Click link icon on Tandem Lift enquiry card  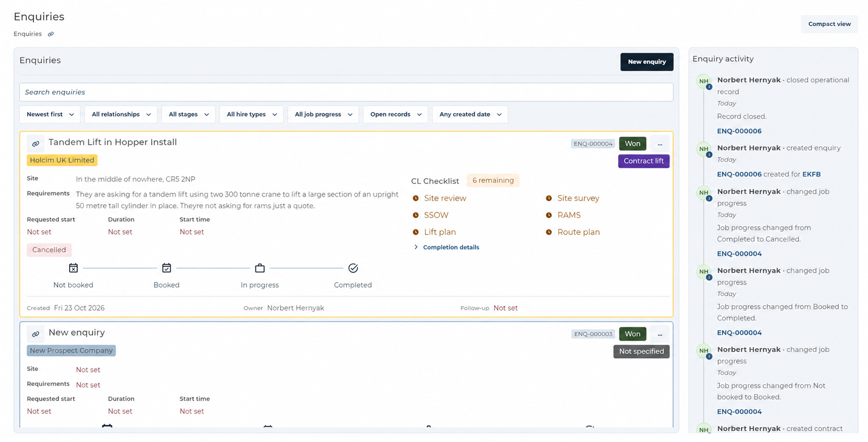coord(36,144)
